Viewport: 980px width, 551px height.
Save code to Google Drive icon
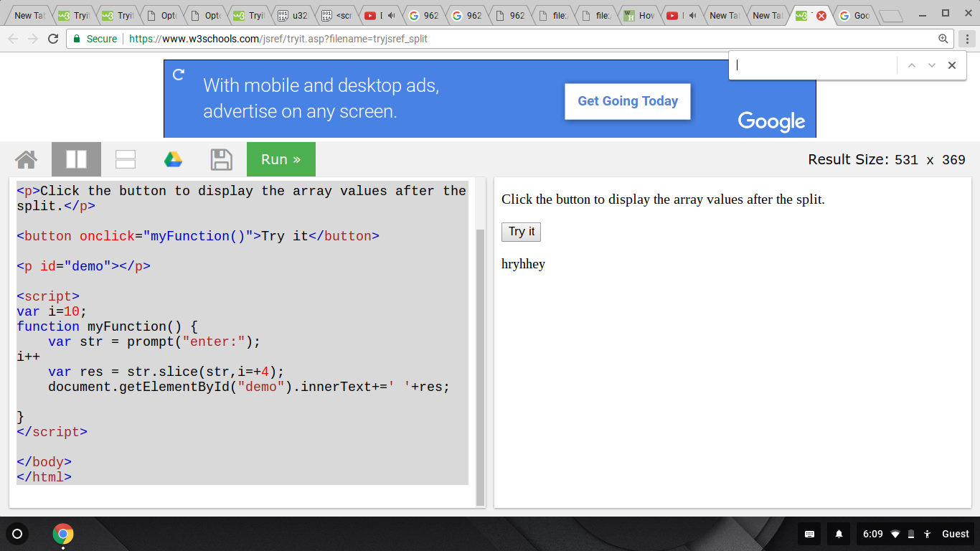173,159
